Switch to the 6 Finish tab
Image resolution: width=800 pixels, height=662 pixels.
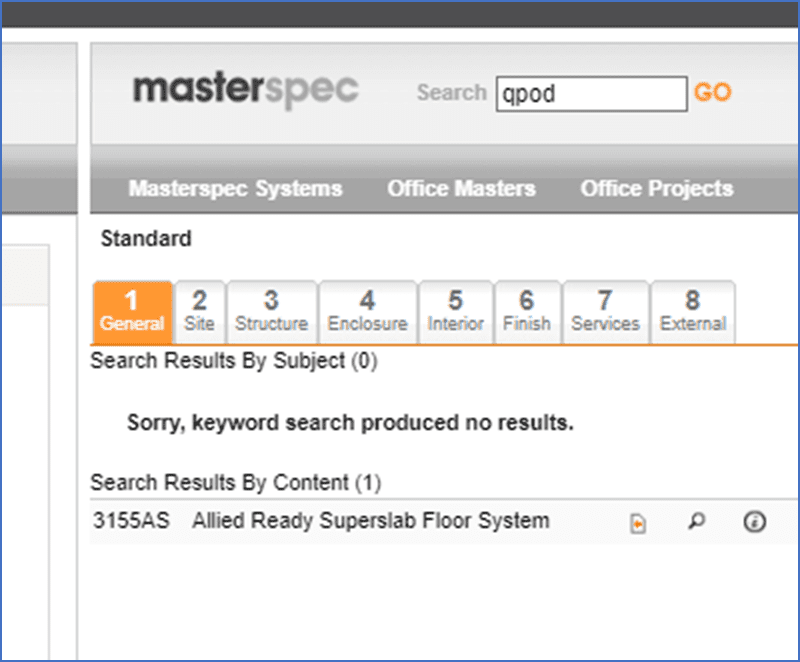click(x=527, y=312)
